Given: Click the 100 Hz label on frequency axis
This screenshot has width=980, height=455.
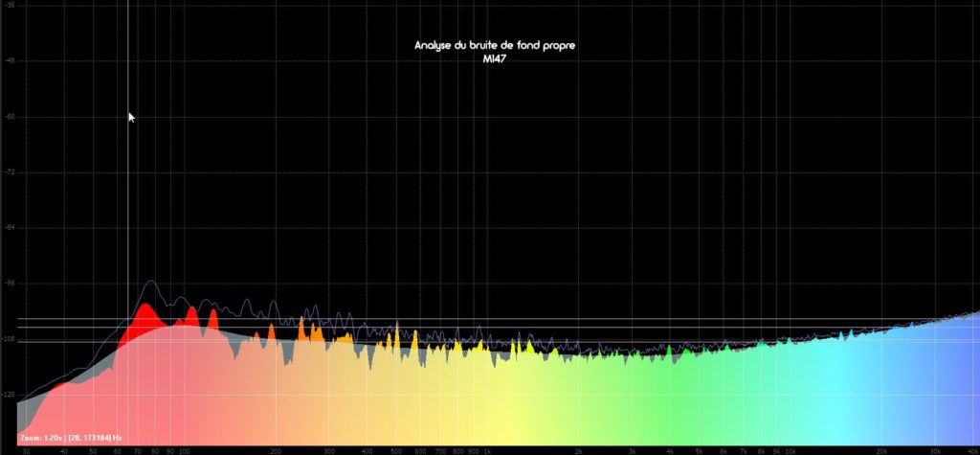Looking at the screenshot, I should click(x=184, y=449).
